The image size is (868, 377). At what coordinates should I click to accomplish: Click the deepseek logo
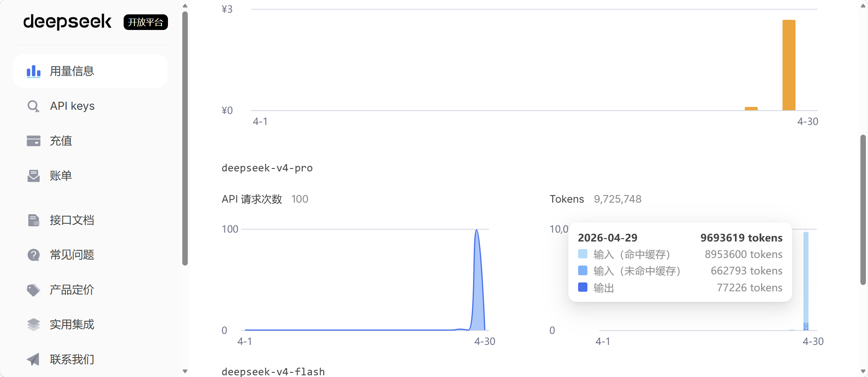tap(68, 22)
